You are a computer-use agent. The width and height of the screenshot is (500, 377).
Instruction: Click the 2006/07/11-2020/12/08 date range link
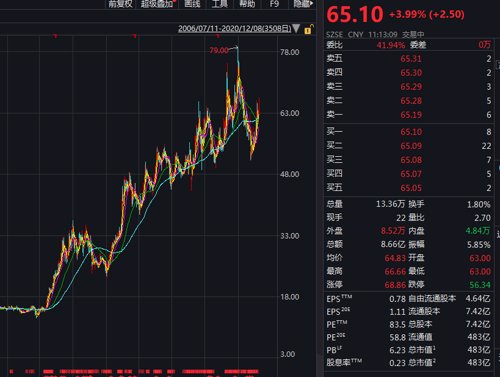pyautogui.click(x=234, y=28)
